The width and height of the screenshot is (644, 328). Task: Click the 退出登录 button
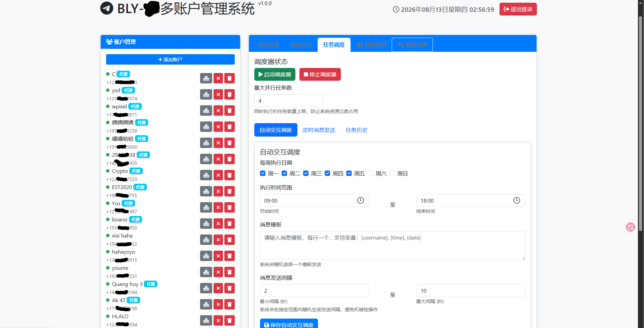[518, 9]
